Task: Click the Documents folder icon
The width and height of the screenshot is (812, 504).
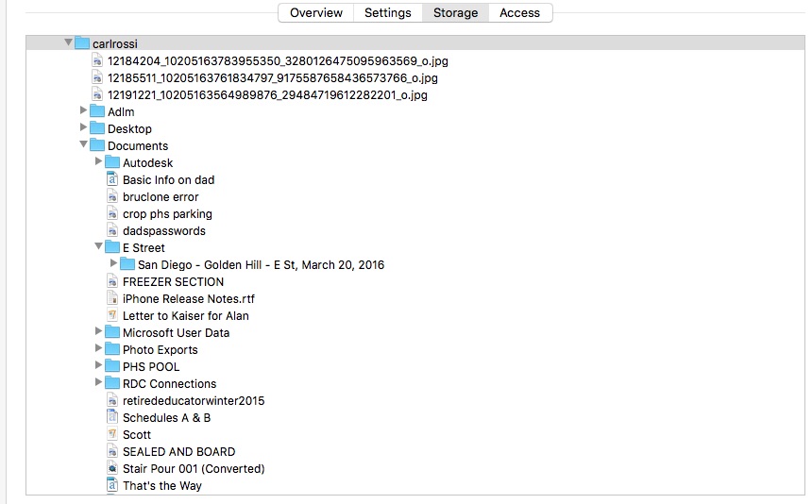Action: pos(96,145)
